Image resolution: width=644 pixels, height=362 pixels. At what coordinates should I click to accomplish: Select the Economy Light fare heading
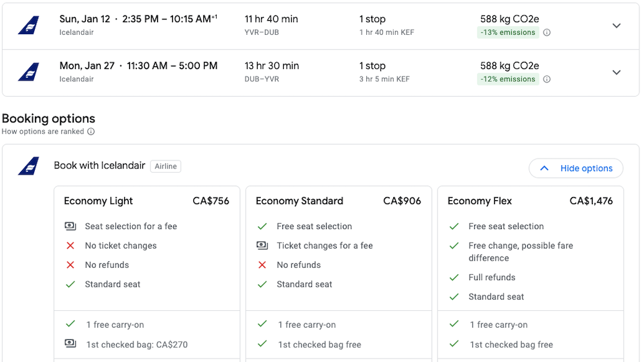coord(98,201)
